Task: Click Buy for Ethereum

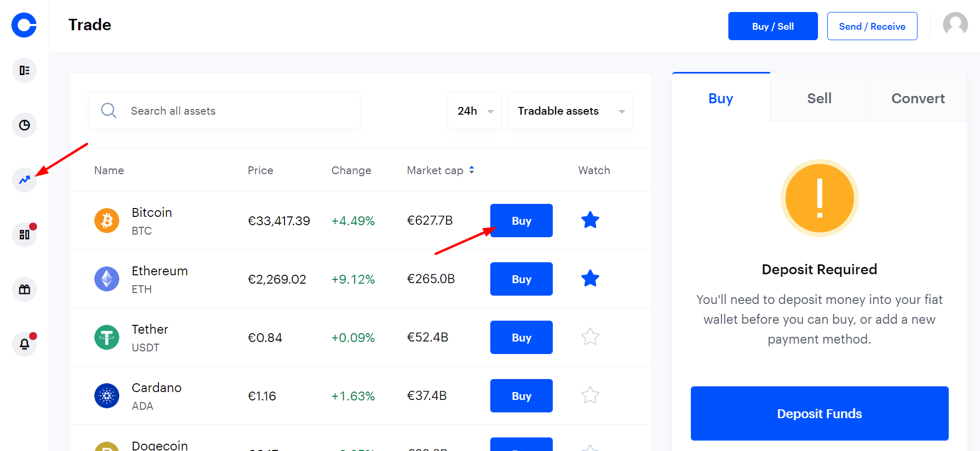Action: pos(522,279)
